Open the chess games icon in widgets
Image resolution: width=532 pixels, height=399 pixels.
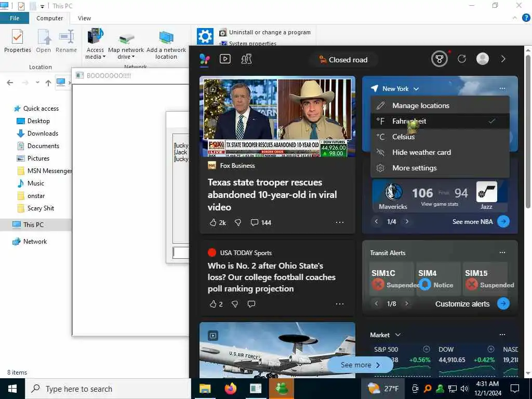click(246, 59)
